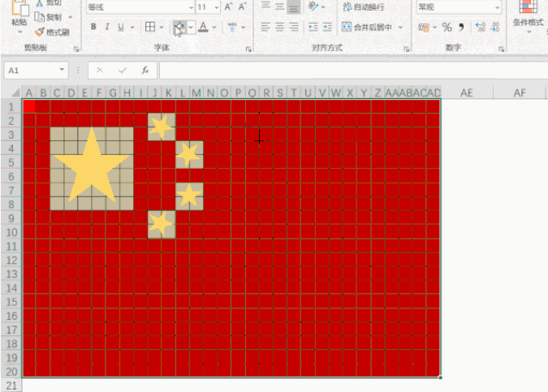548x392 pixels.
Task: Click the fill color paint bucket
Action: 179,27
